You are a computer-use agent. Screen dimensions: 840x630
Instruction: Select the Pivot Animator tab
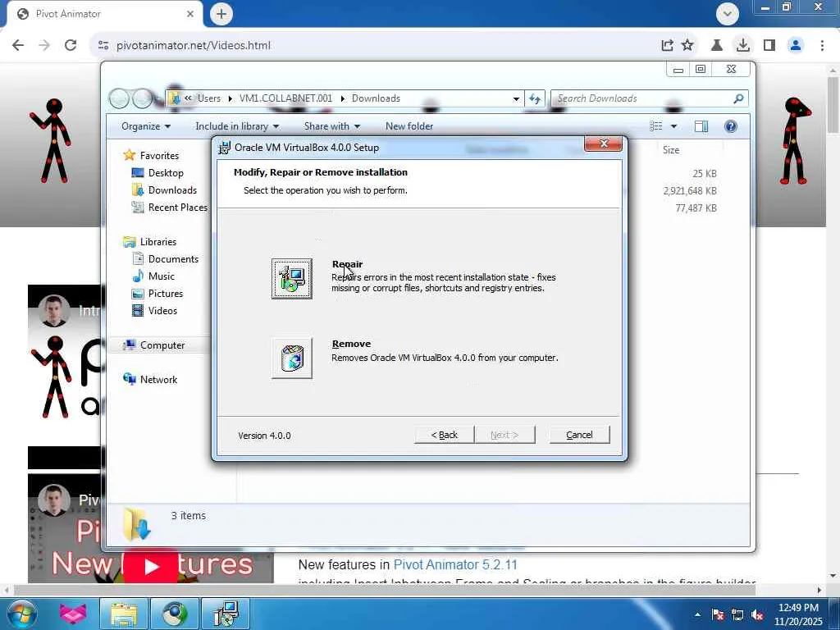105,14
